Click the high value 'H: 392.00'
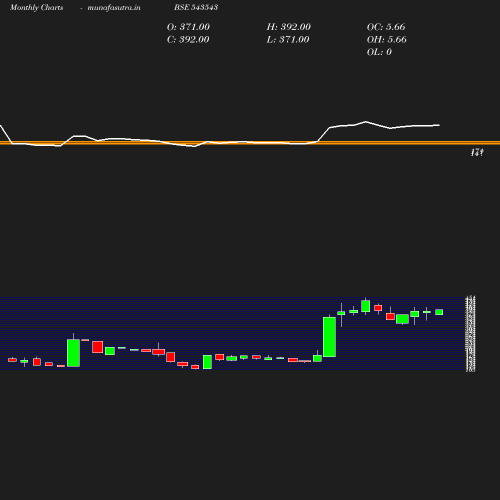500x500 pixels. 289,27
